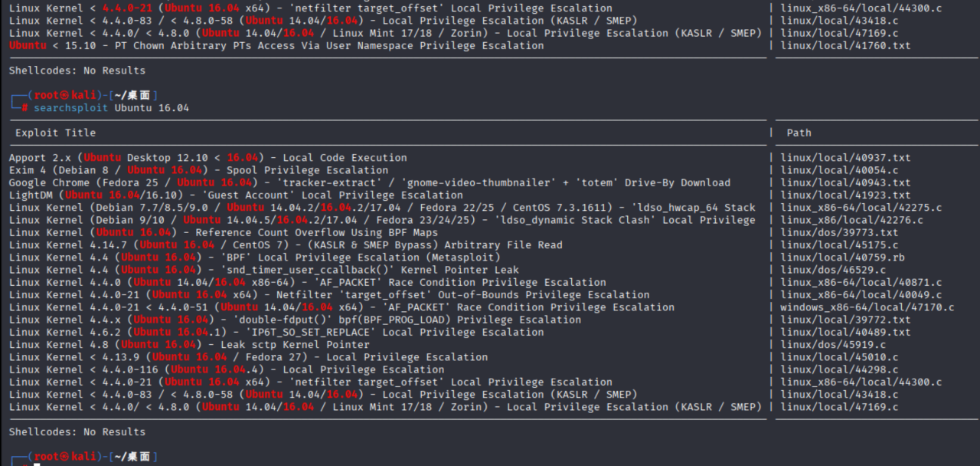Select the Metasploit path linux/local/40759.rb

(x=842, y=257)
